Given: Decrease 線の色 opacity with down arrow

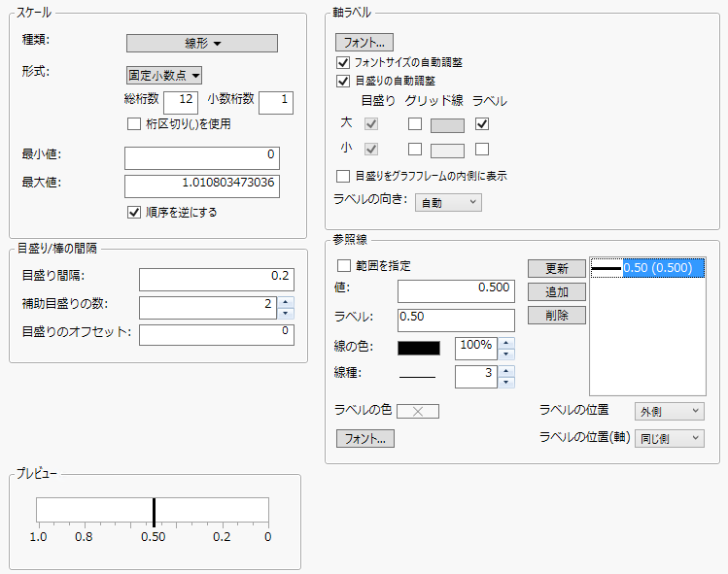Looking at the screenshot, I should coord(506,355).
